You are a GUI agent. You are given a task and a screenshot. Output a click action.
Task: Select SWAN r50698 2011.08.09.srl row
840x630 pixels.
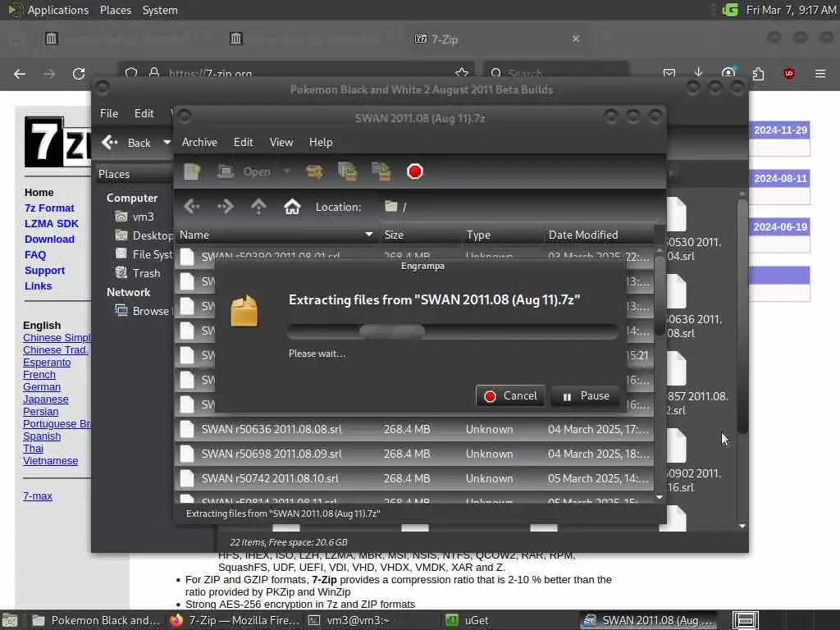pos(414,454)
